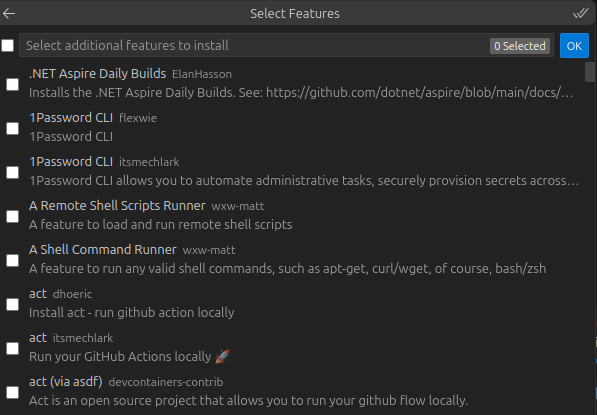Click the 'ElanHasson' publisher label
Viewport: 597px width, 415px height.
[202, 74]
